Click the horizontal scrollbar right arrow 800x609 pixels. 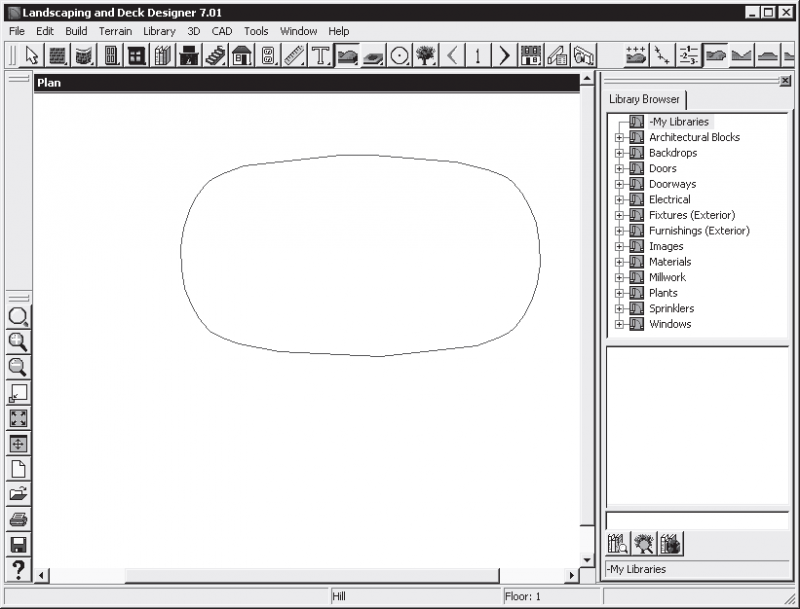click(x=571, y=575)
